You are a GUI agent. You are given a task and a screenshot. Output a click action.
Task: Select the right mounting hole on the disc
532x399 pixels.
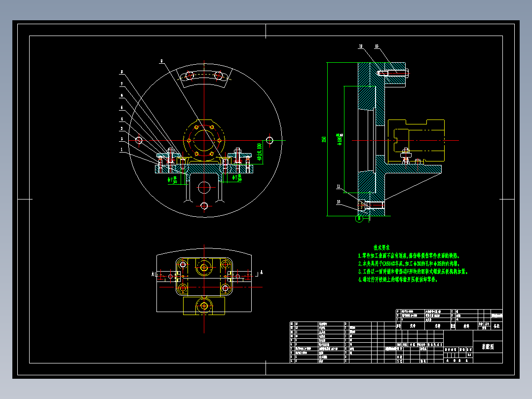[269, 140]
